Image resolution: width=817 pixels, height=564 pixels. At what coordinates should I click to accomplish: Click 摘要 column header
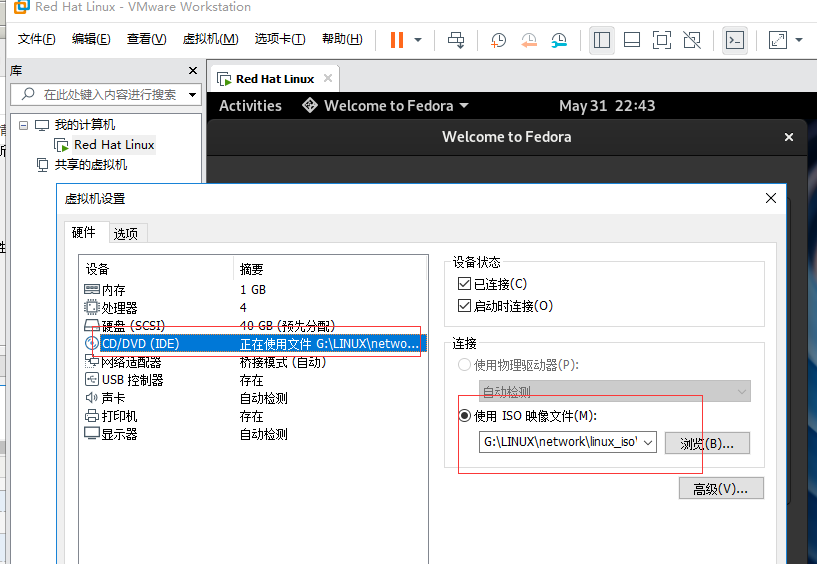pyautogui.click(x=330, y=269)
